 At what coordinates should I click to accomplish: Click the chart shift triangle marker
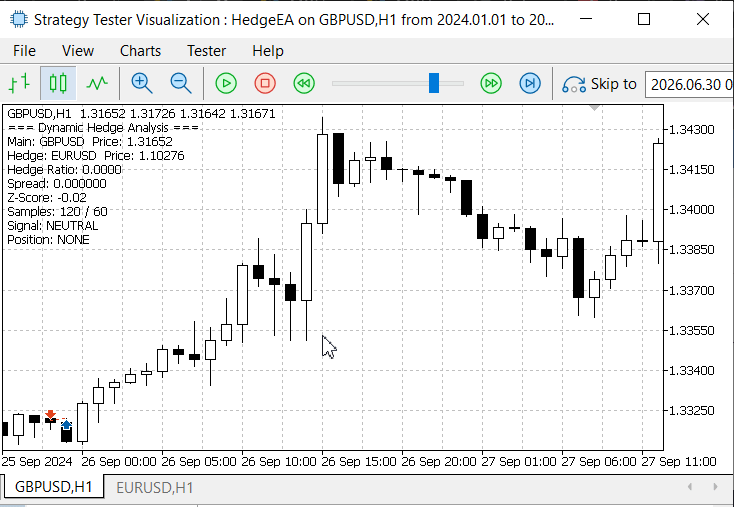pos(595,108)
